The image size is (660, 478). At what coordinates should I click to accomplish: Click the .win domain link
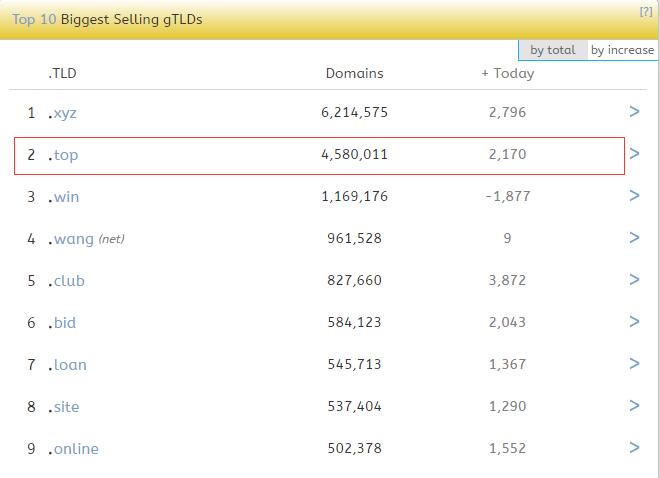(66, 197)
